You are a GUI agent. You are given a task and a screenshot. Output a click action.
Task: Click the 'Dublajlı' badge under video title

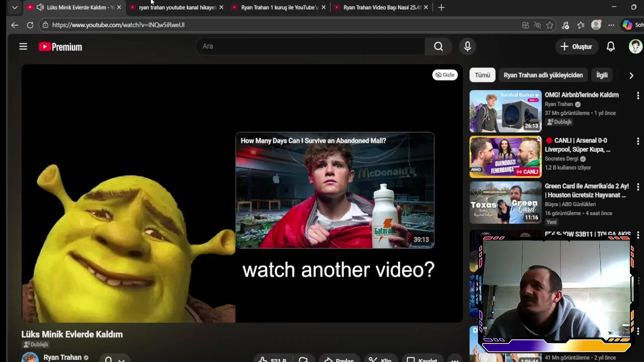(x=36, y=344)
